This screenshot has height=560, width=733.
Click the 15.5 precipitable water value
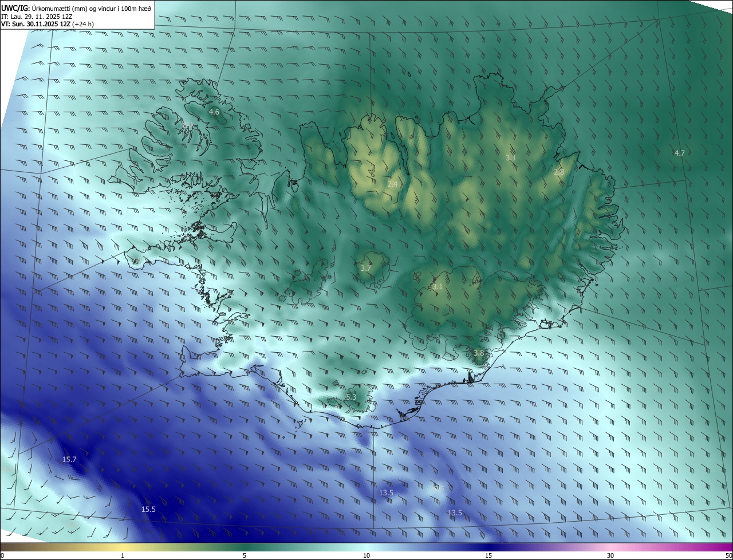click(x=148, y=509)
